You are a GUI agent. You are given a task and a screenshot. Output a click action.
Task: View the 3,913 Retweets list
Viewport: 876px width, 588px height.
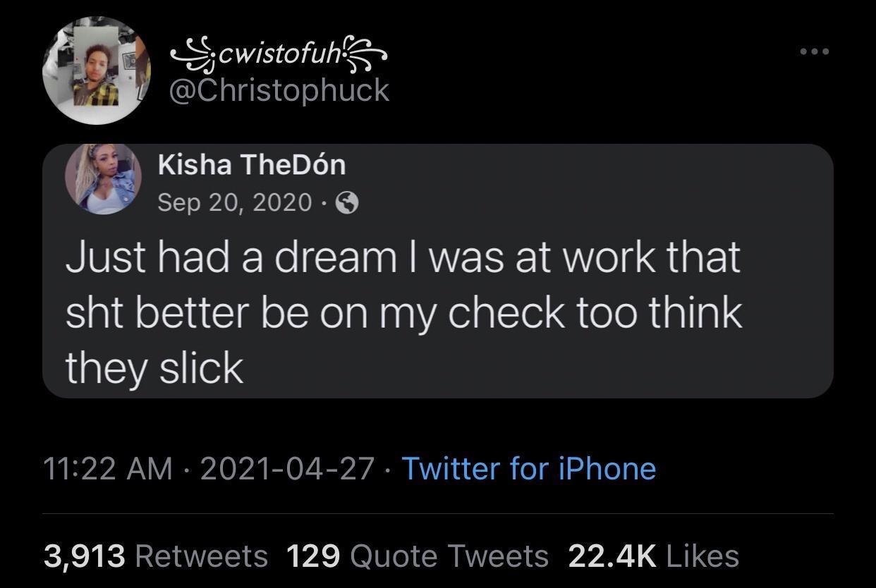click(x=156, y=556)
